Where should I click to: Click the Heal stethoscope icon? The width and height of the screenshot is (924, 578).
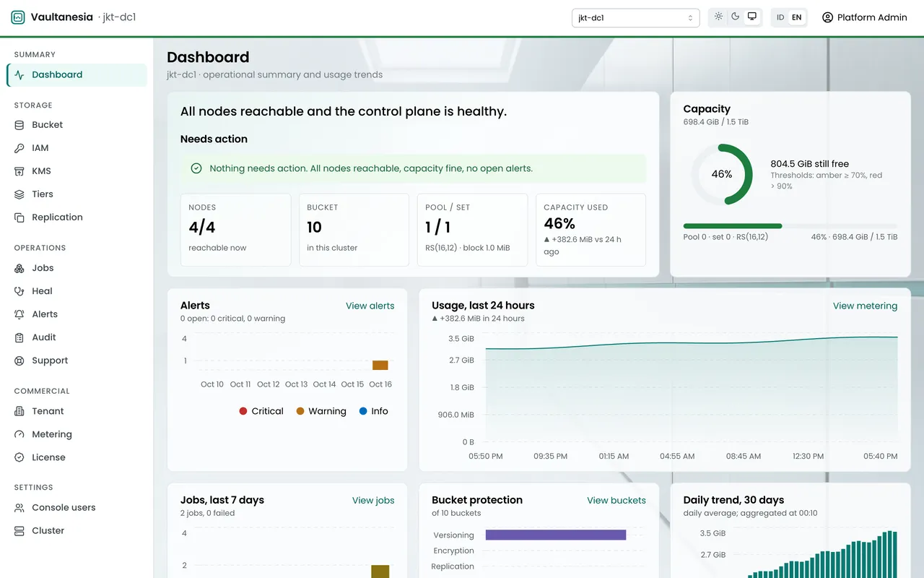[x=19, y=291]
